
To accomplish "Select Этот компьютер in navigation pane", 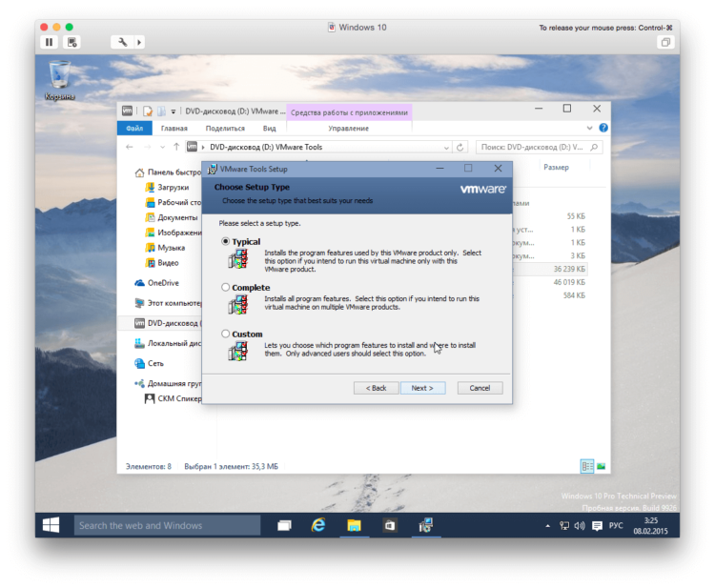I will (168, 303).
